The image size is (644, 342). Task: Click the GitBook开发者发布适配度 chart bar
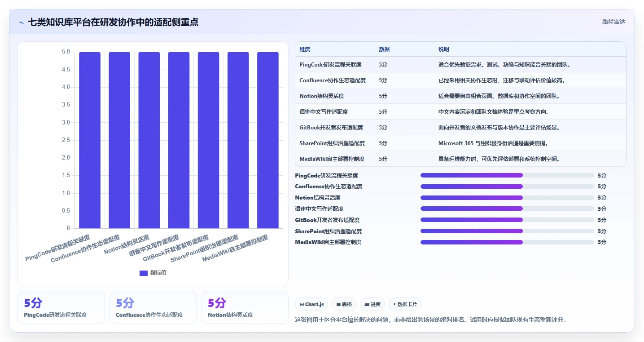pyautogui.click(x=209, y=140)
